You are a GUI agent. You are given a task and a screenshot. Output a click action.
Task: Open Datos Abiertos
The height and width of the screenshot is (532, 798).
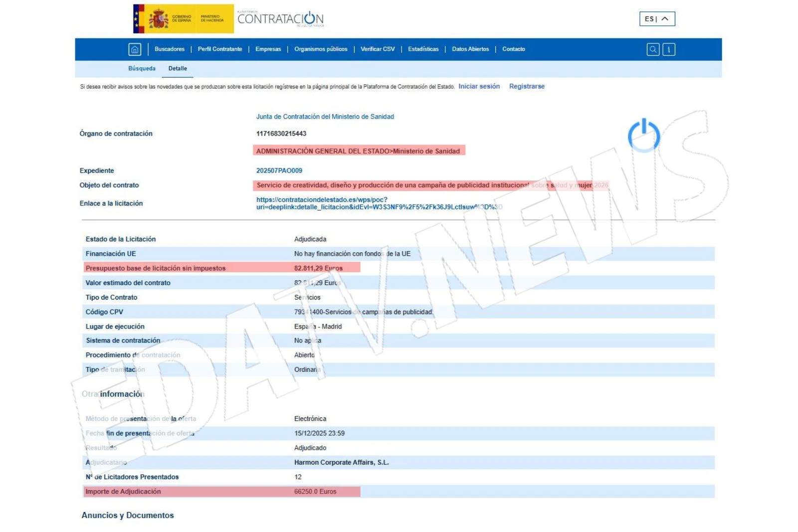click(470, 49)
